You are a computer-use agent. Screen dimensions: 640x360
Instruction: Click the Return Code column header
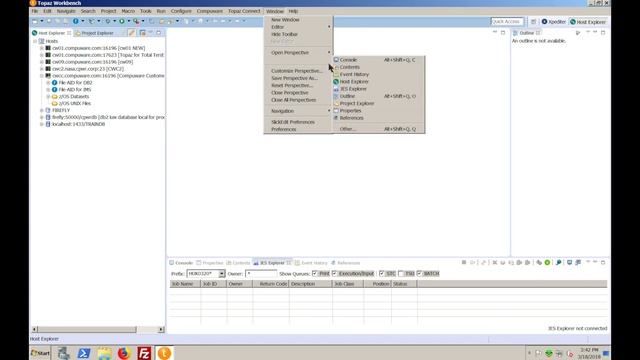[271, 284]
